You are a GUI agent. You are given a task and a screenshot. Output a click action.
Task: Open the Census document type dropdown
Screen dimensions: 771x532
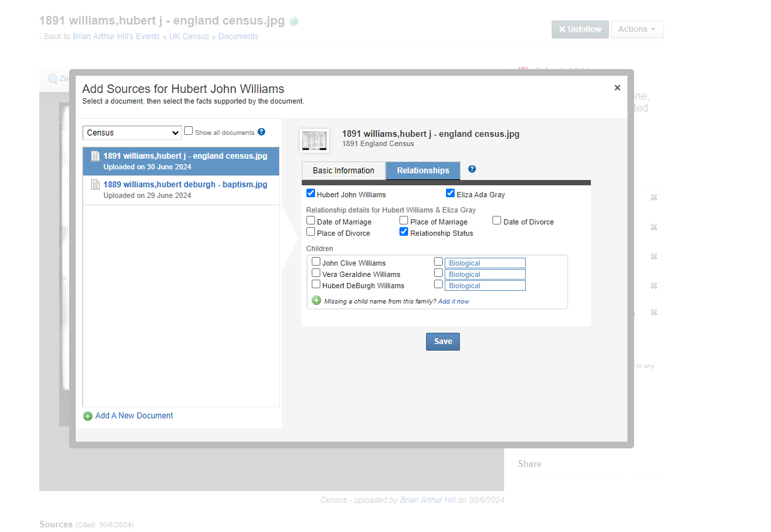coord(132,133)
